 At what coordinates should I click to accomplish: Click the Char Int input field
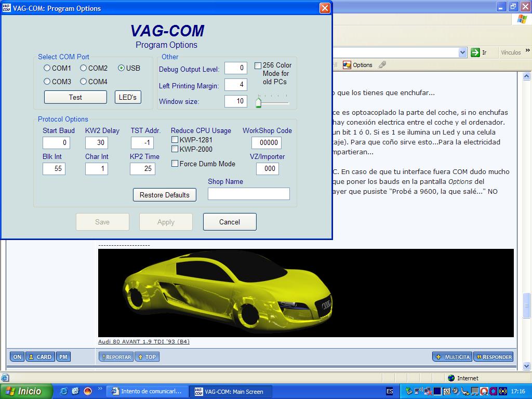click(97, 169)
